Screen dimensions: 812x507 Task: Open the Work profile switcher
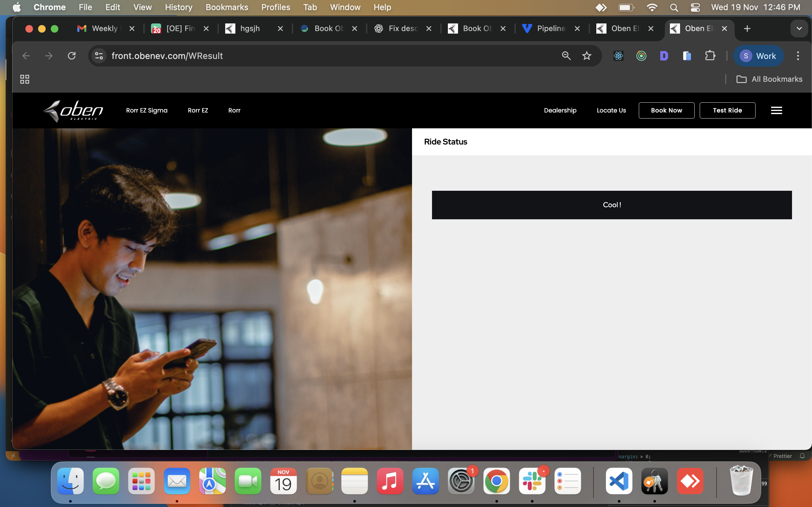[758, 56]
